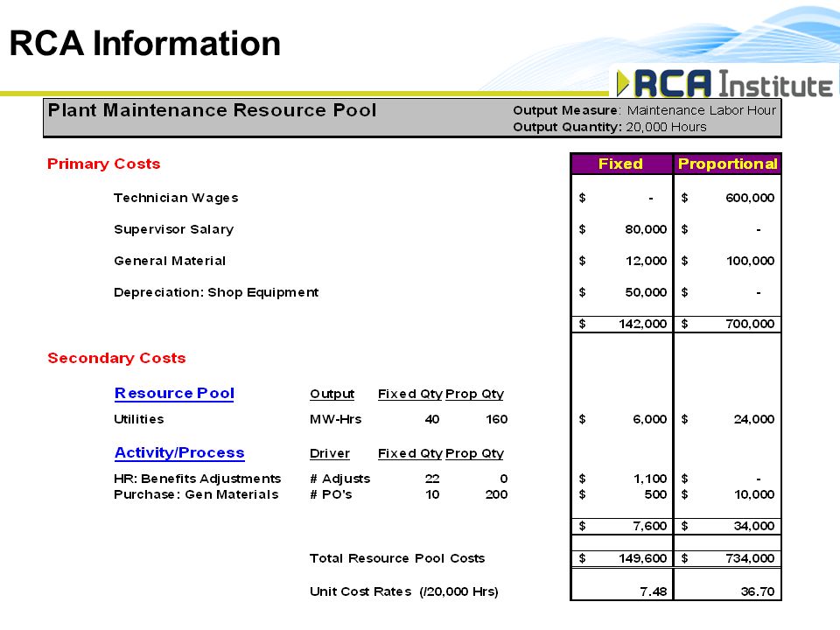Image resolution: width=840 pixels, height=630 pixels.
Task: Select the 1,100 HR fixed cost
Action: [x=650, y=479]
